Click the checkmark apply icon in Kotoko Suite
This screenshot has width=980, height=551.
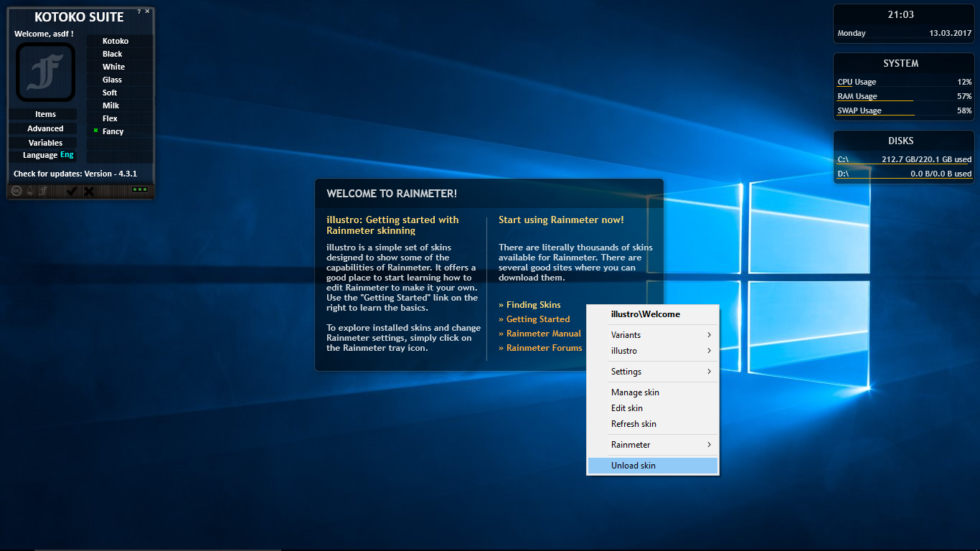pos(71,191)
